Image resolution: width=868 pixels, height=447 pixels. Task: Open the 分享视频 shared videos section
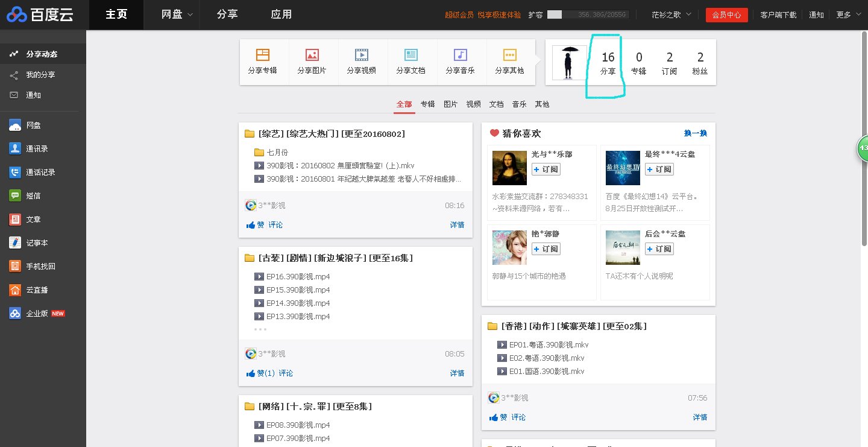pos(362,62)
